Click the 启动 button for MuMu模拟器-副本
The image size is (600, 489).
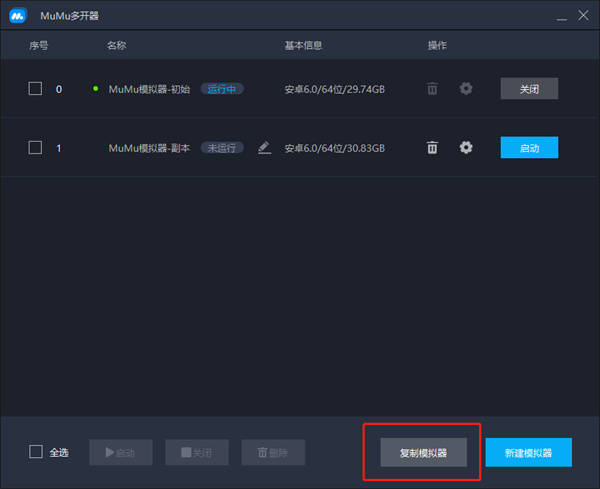coord(529,147)
